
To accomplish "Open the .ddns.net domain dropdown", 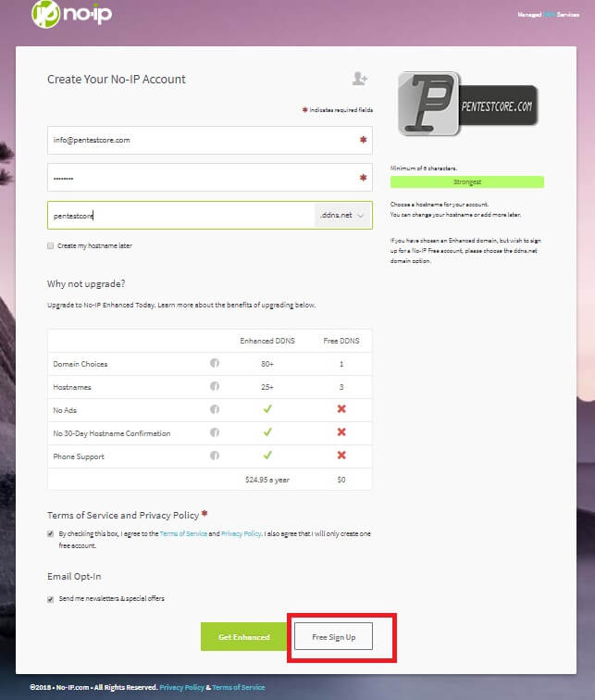I will [342, 215].
